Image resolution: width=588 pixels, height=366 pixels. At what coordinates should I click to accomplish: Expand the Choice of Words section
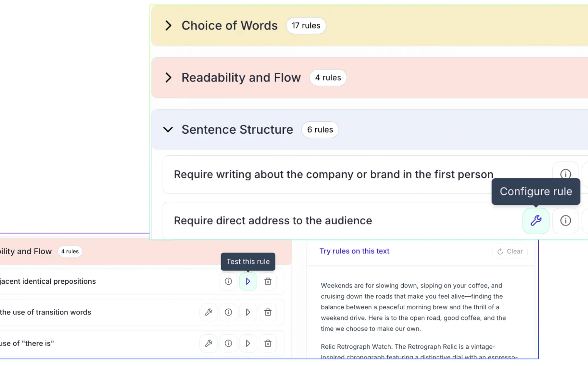point(168,25)
